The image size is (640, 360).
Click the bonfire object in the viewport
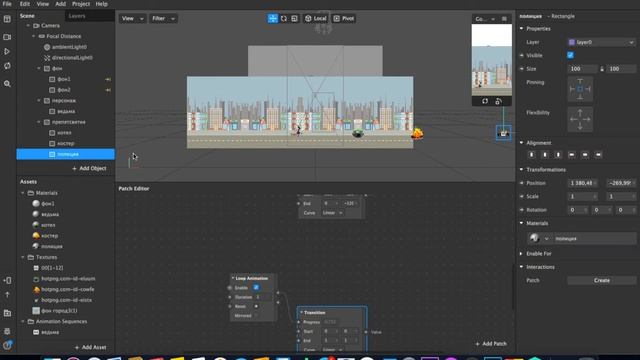click(417, 133)
